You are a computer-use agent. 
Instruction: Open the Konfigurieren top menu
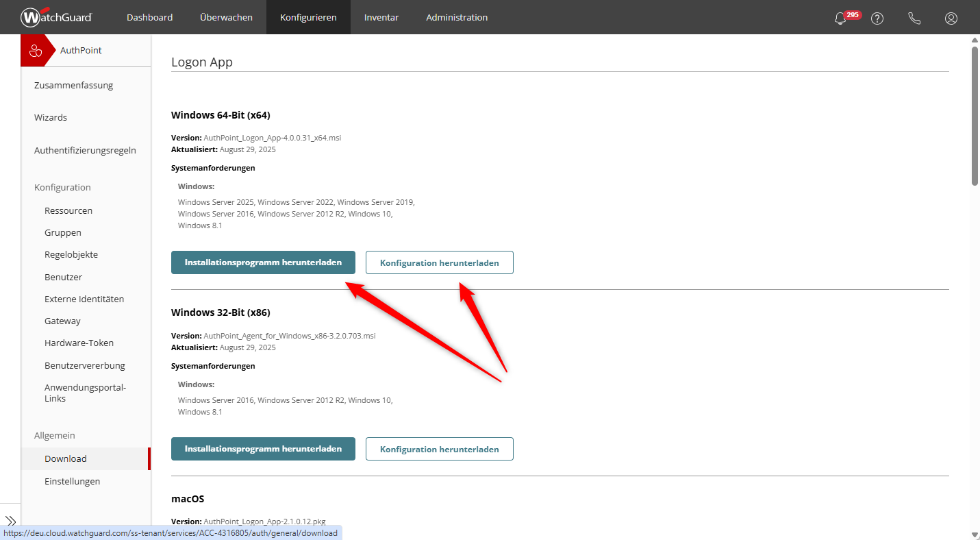308,17
